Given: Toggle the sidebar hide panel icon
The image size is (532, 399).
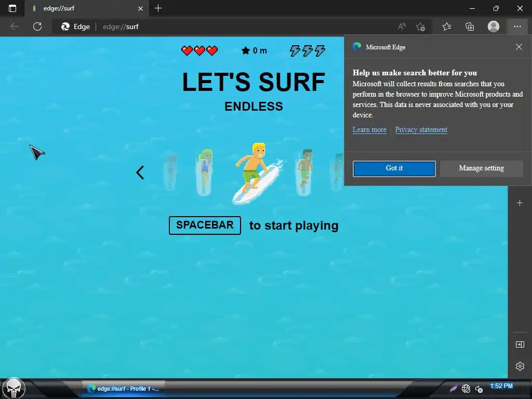Looking at the screenshot, I should click(520, 344).
